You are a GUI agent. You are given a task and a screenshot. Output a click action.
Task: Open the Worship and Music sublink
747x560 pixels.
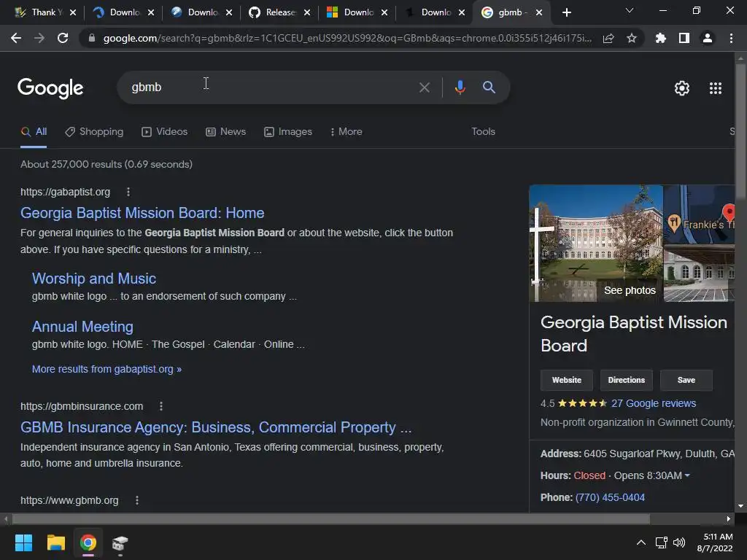click(94, 279)
